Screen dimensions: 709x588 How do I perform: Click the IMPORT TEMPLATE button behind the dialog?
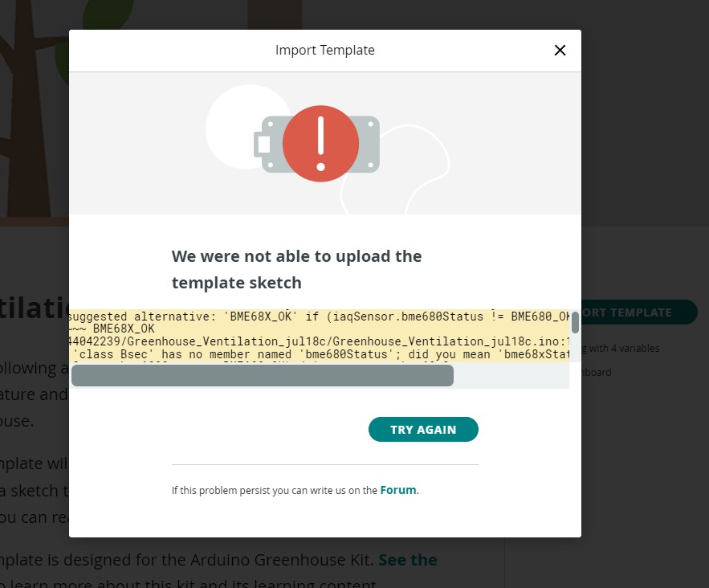tap(639, 312)
